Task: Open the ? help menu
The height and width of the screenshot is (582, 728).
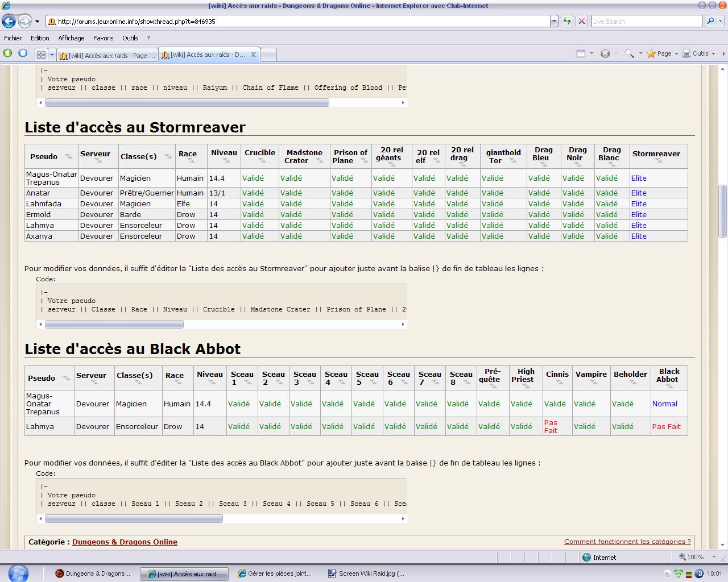Action: (148, 38)
